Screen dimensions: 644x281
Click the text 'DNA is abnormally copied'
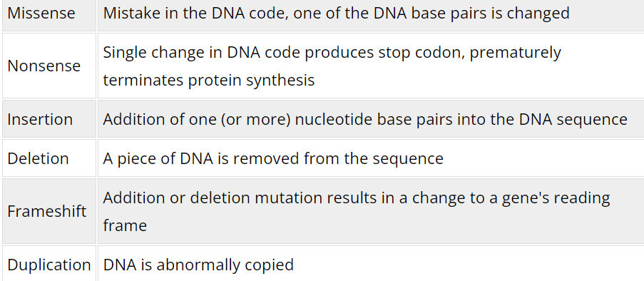click(x=198, y=265)
